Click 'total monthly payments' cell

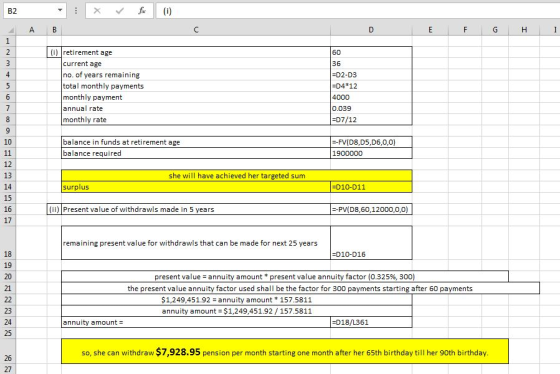pyautogui.click(x=196, y=86)
